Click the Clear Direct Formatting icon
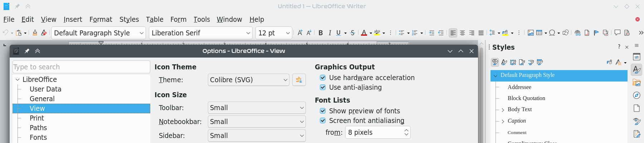Image resolution: width=644 pixels, height=143 pixels. point(44,33)
